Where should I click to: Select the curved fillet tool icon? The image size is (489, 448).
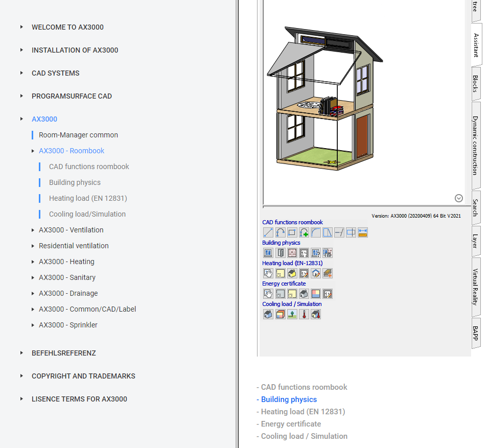click(x=316, y=232)
